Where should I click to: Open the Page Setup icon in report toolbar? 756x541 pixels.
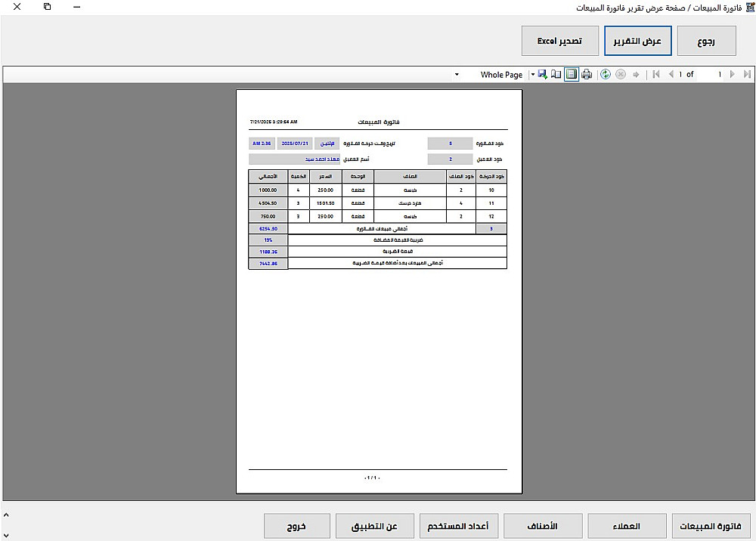(x=556, y=74)
